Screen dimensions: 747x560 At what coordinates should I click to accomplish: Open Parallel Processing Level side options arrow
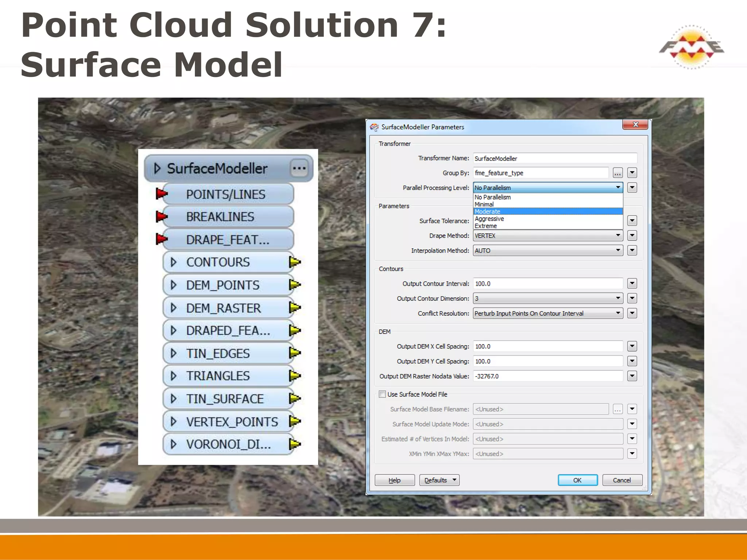(x=632, y=188)
